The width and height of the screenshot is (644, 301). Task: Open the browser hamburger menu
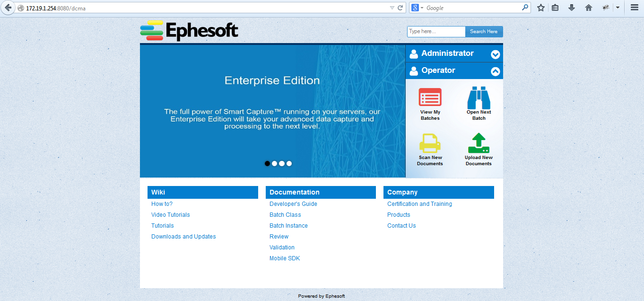635,8
